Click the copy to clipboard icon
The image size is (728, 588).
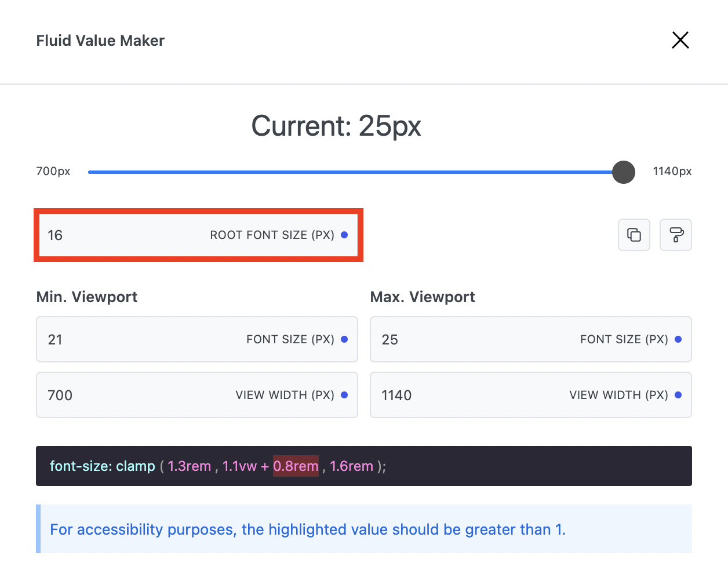[634, 235]
